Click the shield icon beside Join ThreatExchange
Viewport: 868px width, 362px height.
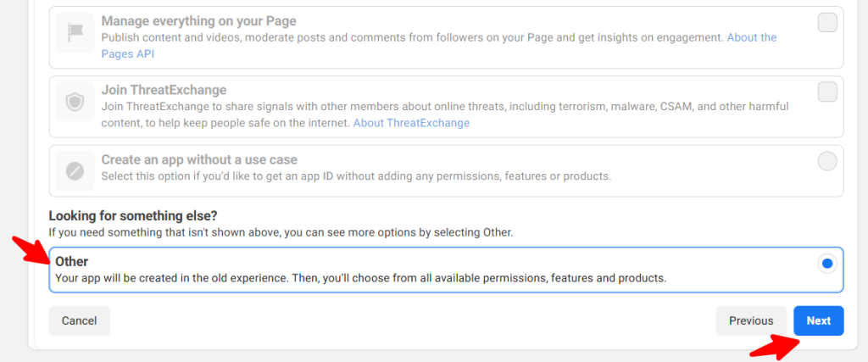tap(75, 103)
